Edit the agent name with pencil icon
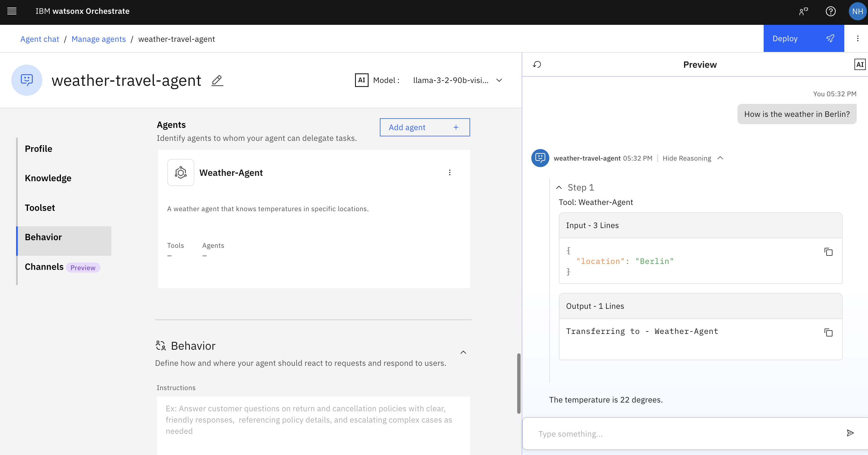Image resolution: width=868 pixels, height=455 pixels. tap(217, 81)
